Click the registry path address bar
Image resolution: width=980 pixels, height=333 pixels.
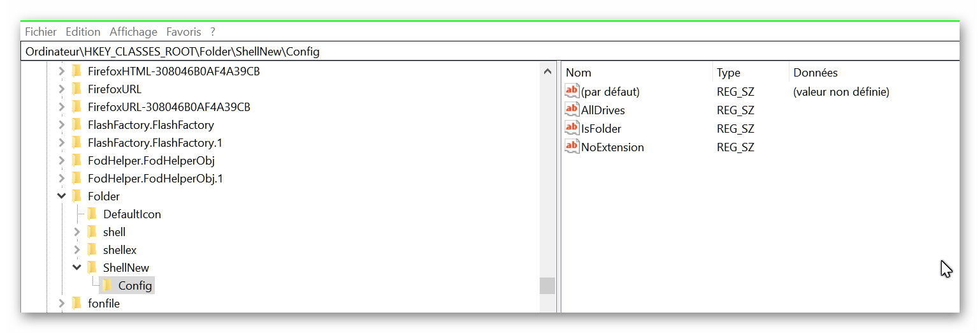[490, 52]
